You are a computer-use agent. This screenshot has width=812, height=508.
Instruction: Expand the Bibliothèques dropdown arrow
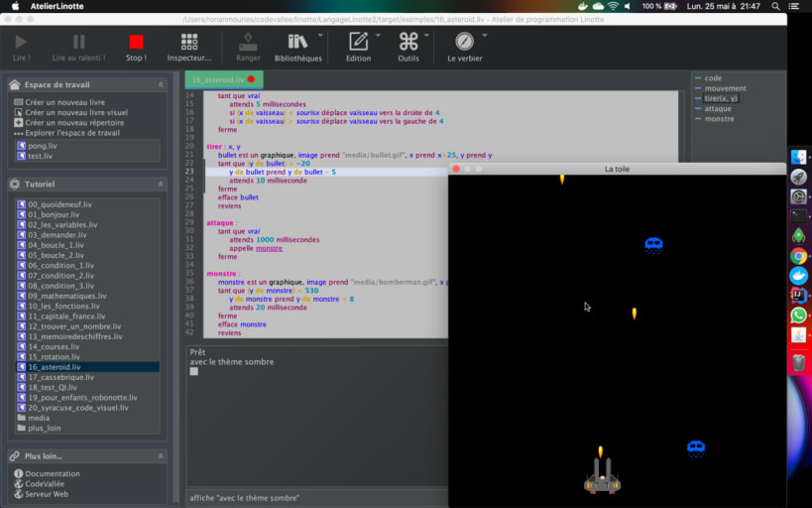[320, 36]
